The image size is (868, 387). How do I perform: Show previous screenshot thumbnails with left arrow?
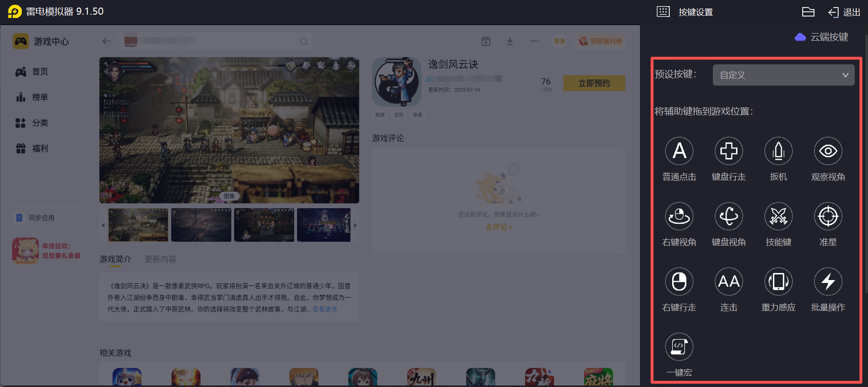103,225
